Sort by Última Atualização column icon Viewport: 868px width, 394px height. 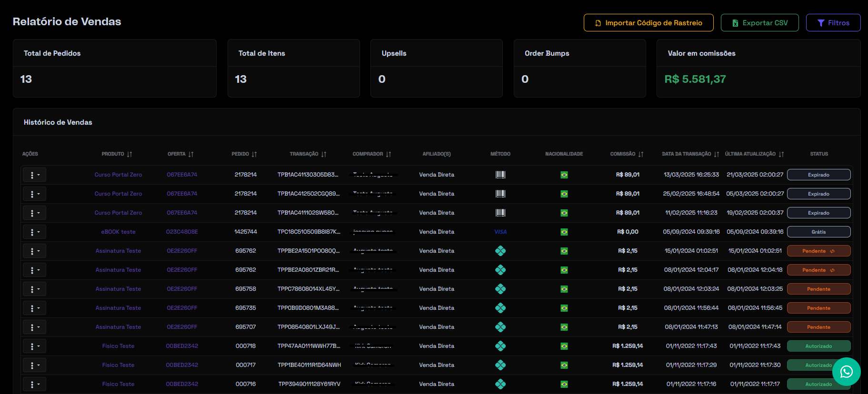(x=781, y=154)
